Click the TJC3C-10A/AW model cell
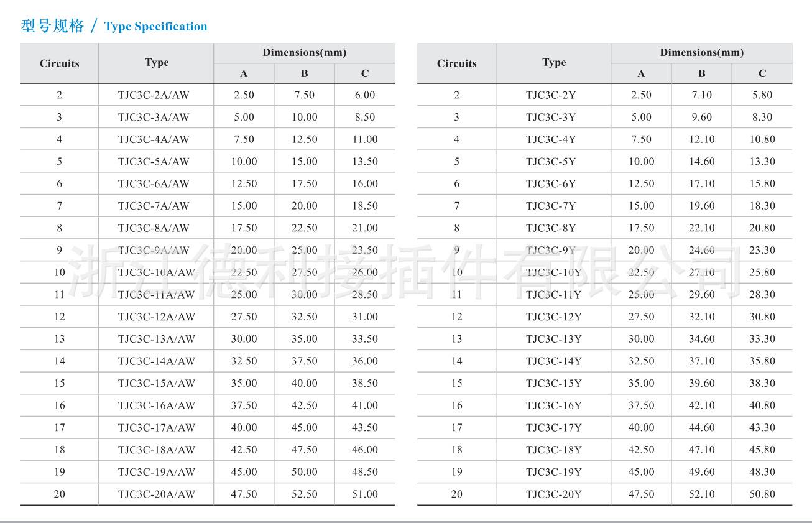The width and height of the screenshot is (812, 523). tap(156, 272)
